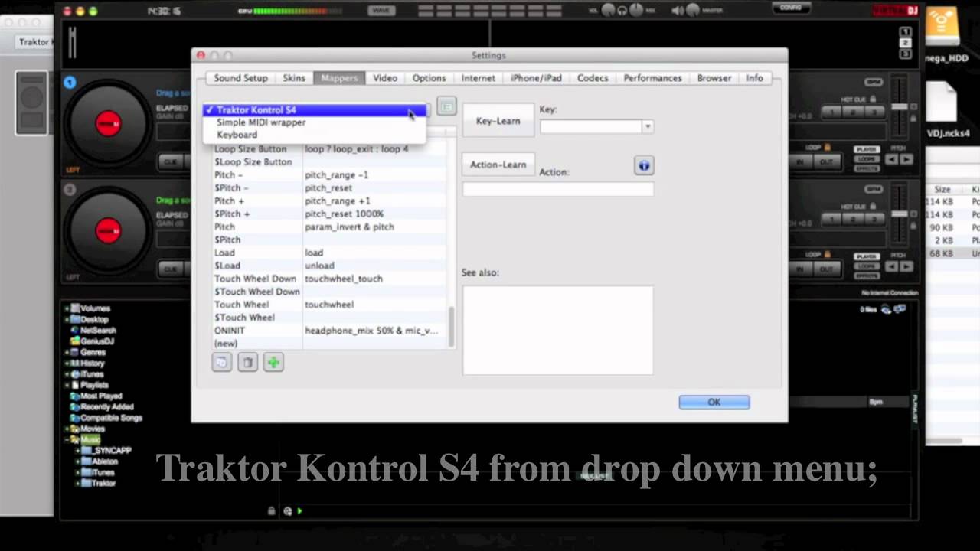This screenshot has height=551, width=980.
Task: Click the CONFIG button in the top bar
Action: (790, 8)
